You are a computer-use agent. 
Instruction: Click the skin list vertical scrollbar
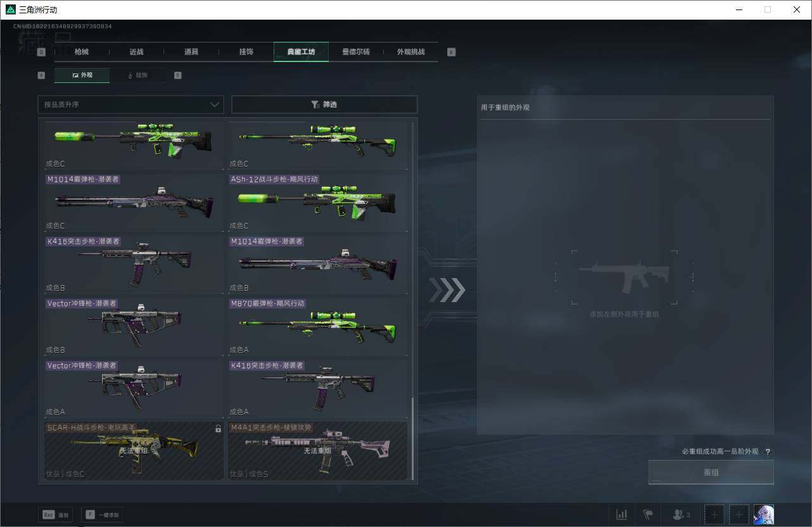tap(413, 438)
